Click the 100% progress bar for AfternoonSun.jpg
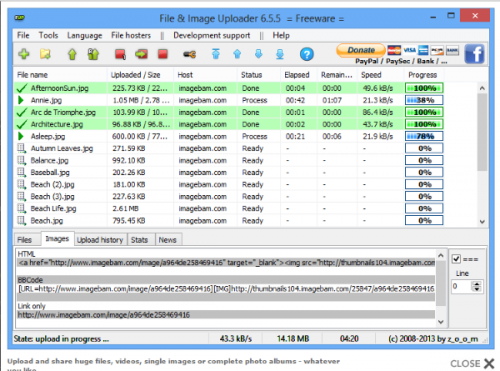 (424, 88)
